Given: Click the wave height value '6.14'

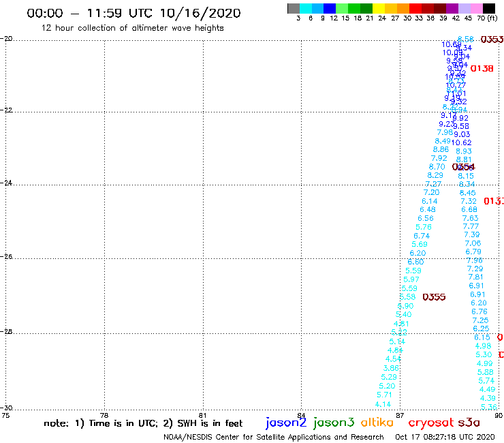Looking at the screenshot, I should pyautogui.click(x=430, y=201).
